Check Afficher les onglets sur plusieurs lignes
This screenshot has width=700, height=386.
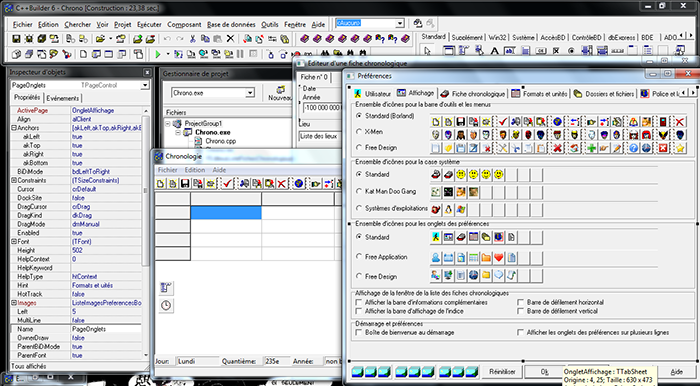click(520, 332)
